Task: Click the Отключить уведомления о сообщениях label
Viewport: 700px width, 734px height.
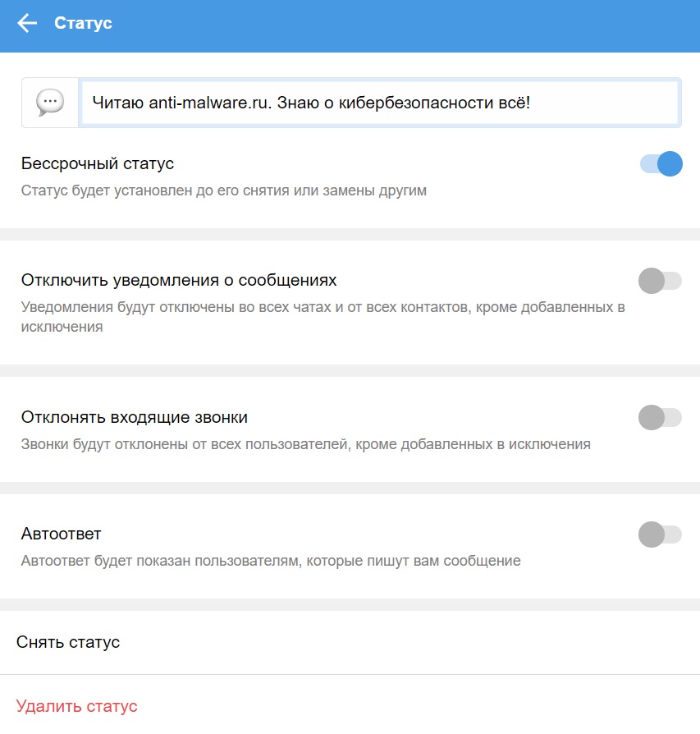Action: click(x=179, y=281)
